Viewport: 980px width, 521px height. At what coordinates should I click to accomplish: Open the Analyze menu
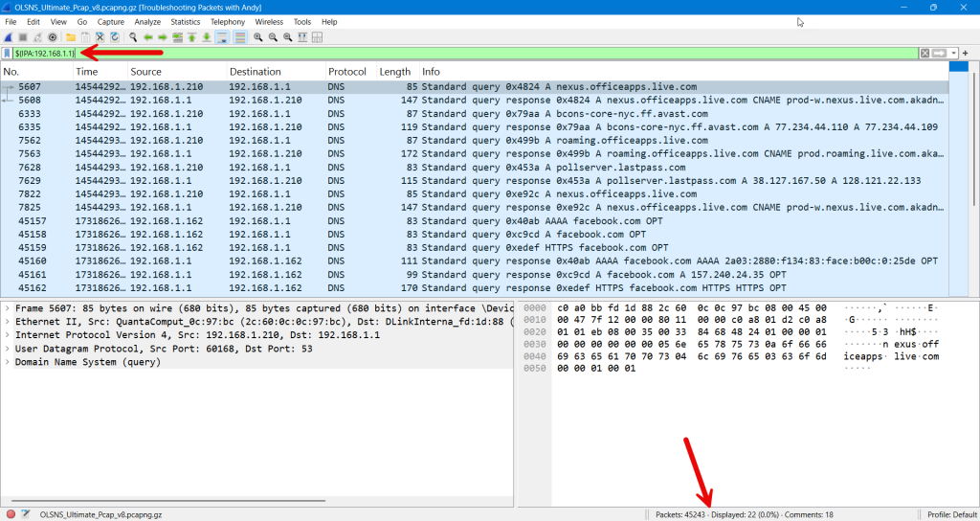(x=147, y=21)
